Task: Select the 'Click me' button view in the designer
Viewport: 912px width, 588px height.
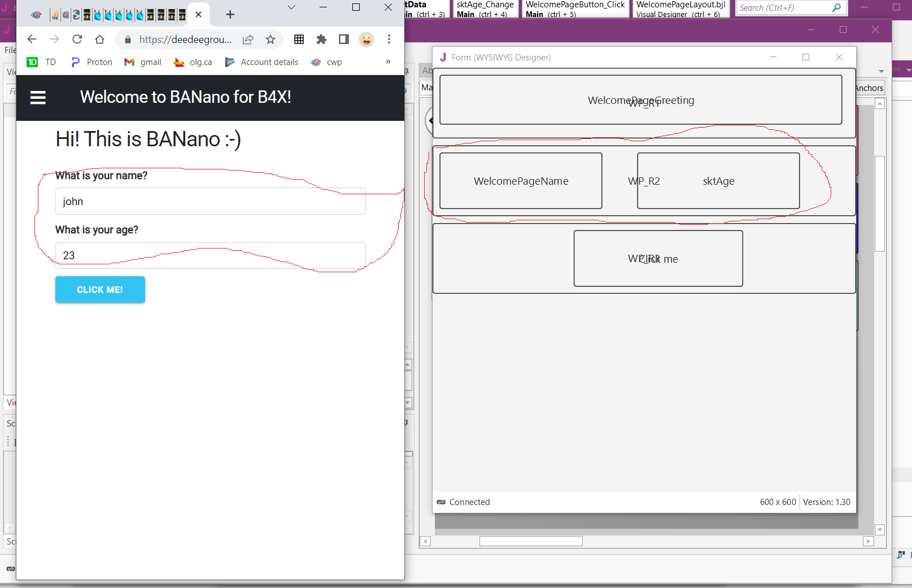Action: (x=658, y=259)
